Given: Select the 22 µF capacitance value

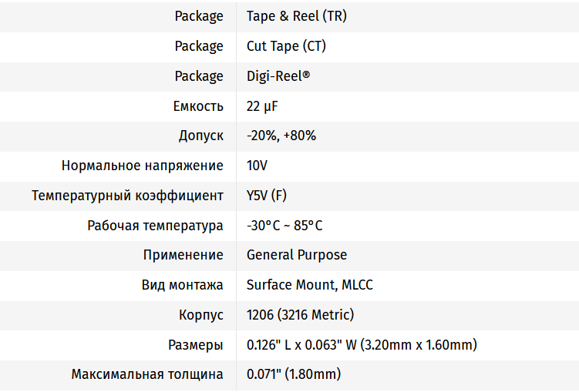Looking at the screenshot, I should tap(262, 106).
